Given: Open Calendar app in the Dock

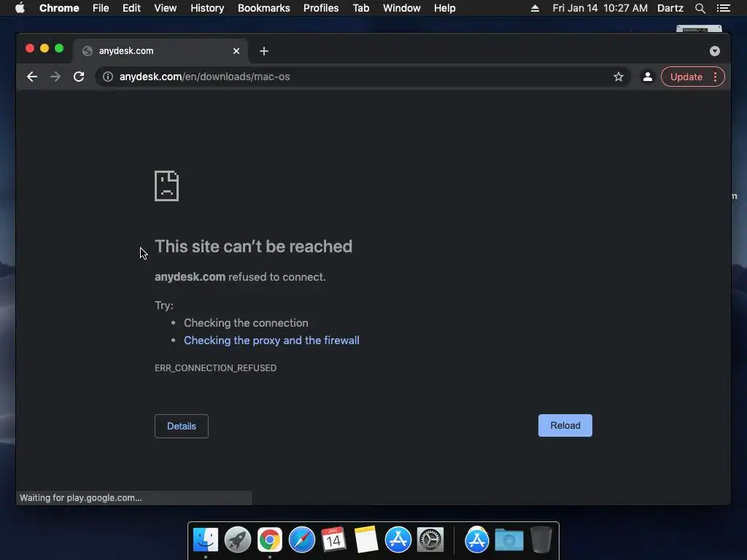Looking at the screenshot, I should [333, 540].
